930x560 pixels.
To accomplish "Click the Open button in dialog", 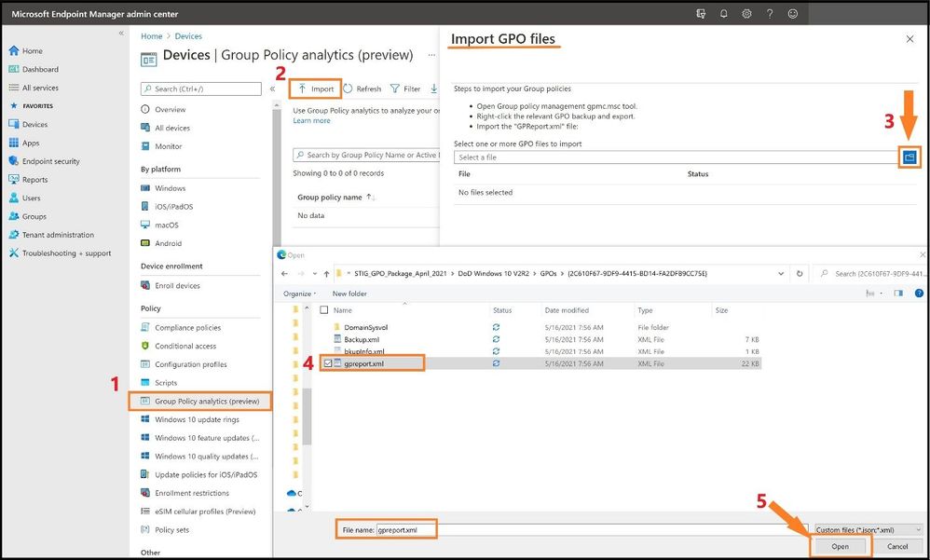I will [840, 546].
